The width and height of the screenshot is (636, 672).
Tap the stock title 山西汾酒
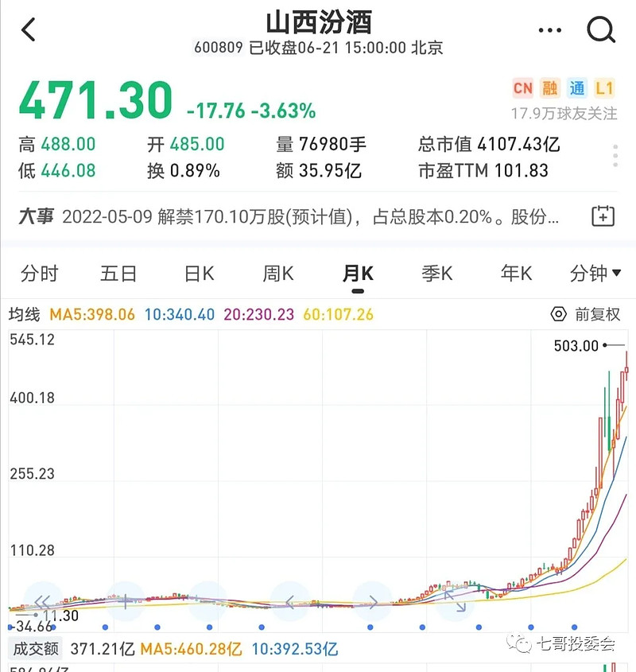tap(319, 22)
